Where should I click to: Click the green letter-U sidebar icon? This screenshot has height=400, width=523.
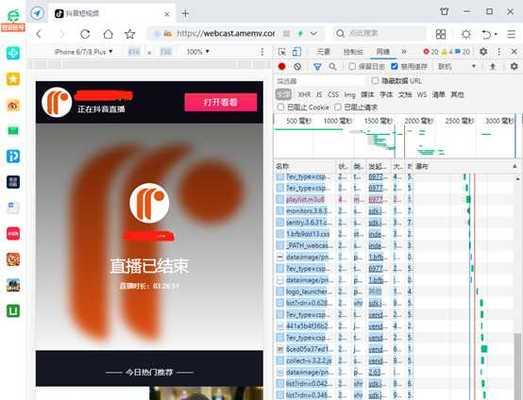13,311
